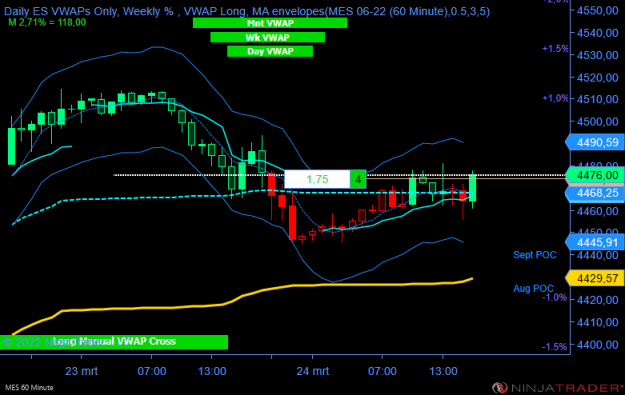This screenshot has height=395, width=625.
Task: Click the MES 60 Minute series label
Action: (x=29, y=387)
